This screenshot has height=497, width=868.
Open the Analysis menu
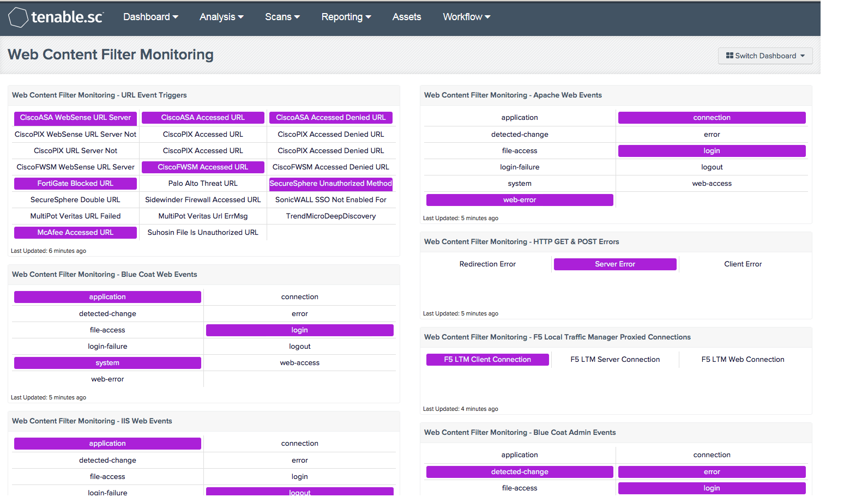(221, 17)
